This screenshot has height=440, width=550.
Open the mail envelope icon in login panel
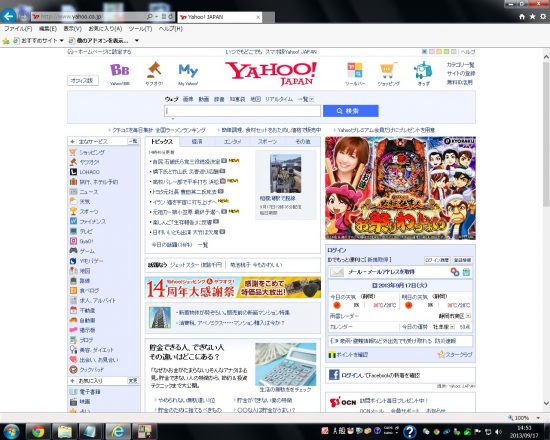337,272
